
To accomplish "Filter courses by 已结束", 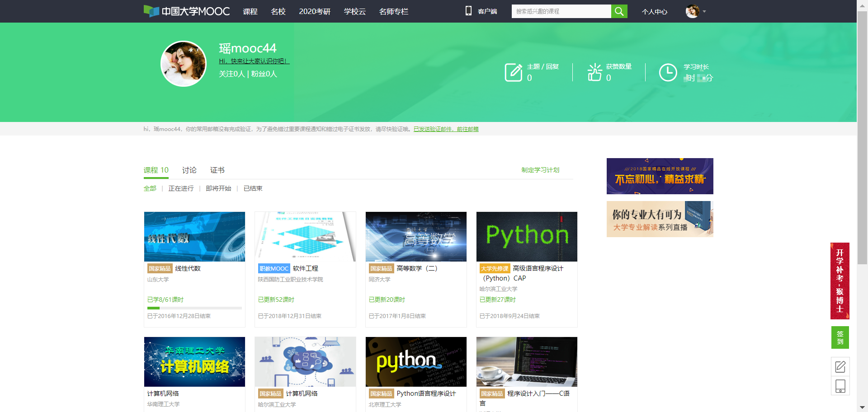I will 253,188.
